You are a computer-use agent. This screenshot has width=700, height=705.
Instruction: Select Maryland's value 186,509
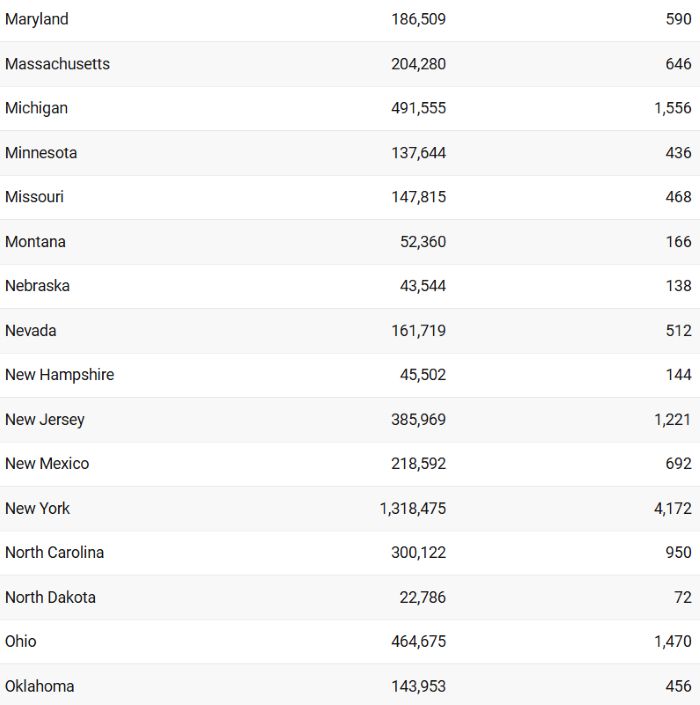pyautogui.click(x=418, y=19)
